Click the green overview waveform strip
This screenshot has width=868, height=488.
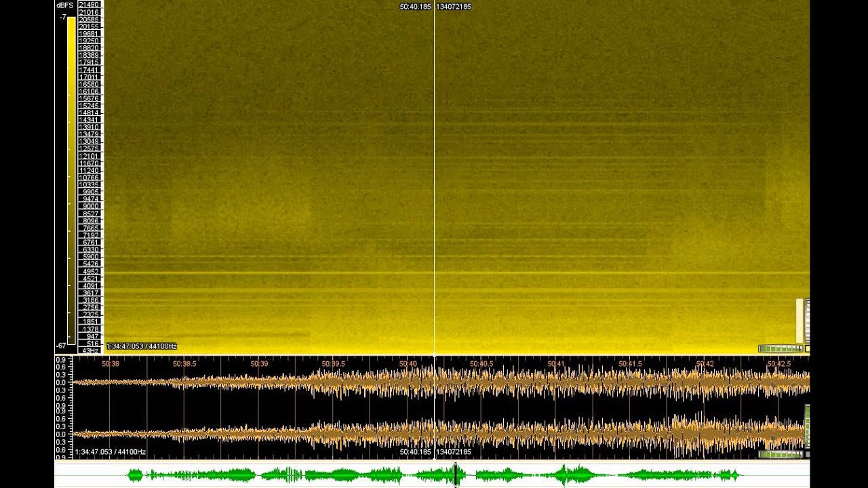[432, 475]
